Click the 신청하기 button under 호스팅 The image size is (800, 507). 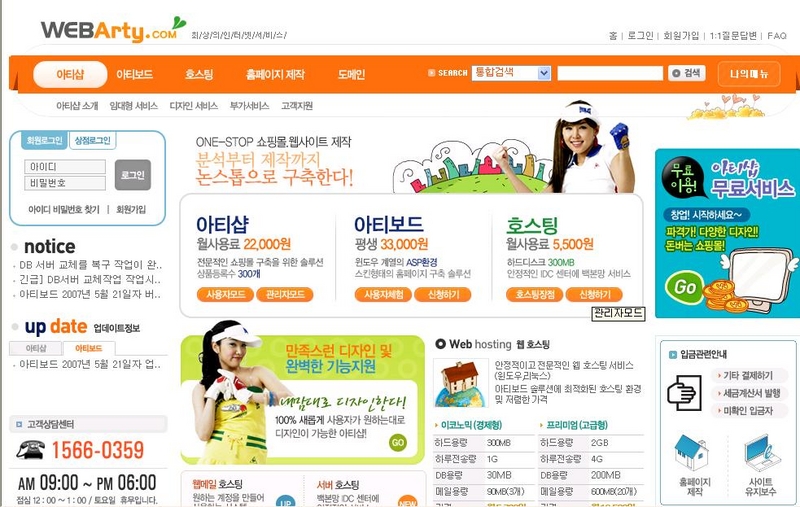coord(594,294)
